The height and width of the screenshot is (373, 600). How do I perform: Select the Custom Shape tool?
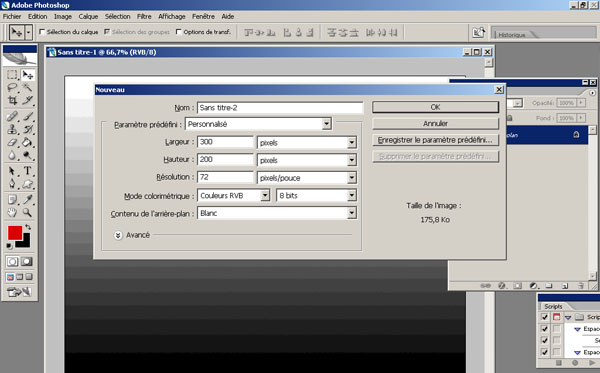pyautogui.click(x=28, y=184)
